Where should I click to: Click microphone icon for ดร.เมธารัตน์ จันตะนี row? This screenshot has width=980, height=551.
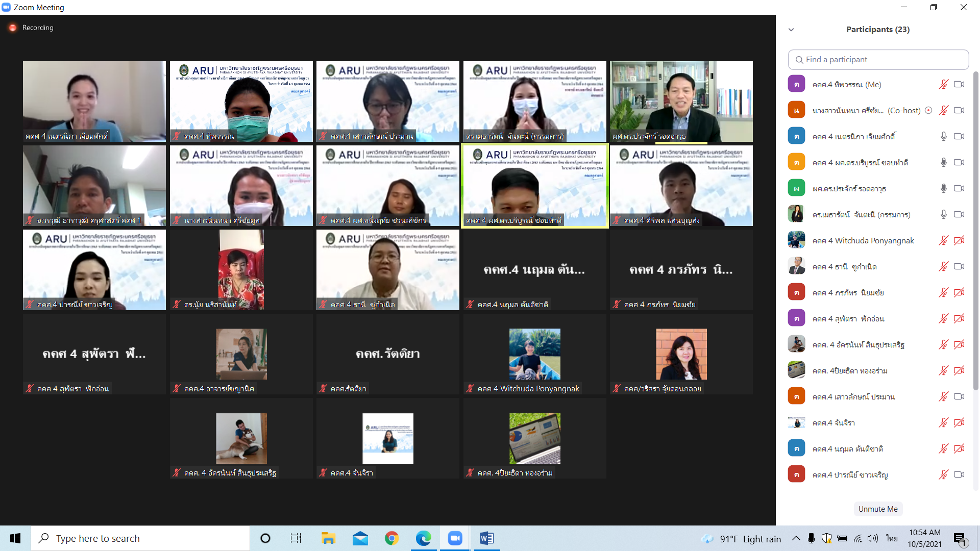click(x=943, y=214)
